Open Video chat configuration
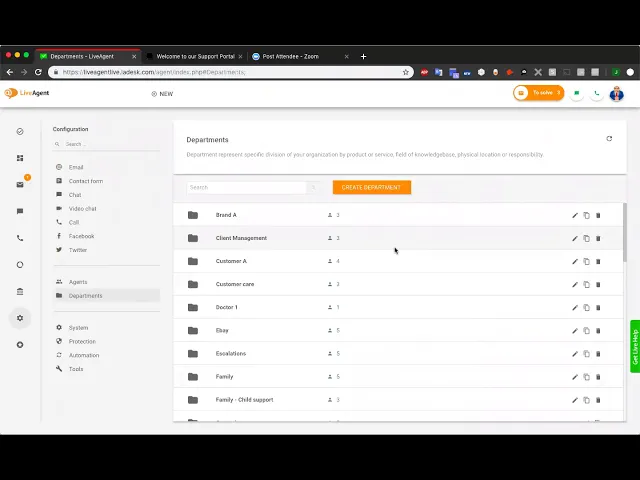 click(82, 209)
